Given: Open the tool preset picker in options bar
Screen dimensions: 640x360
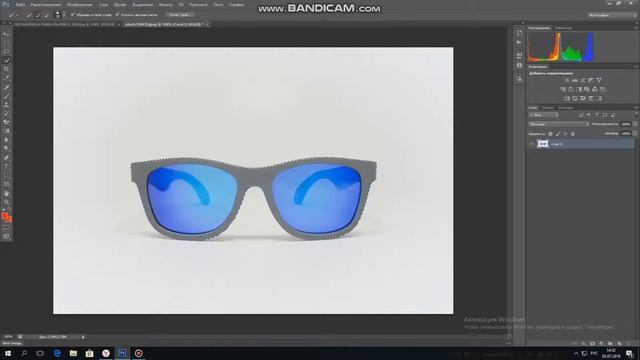Looking at the screenshot, I should (x=13, y=15).
